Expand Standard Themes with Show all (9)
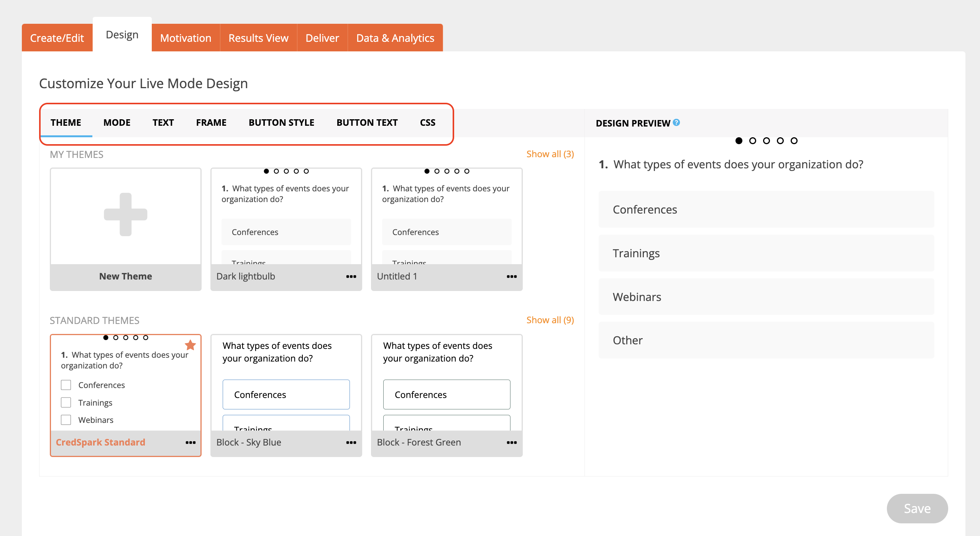This screenshot has height=536, width=980. point(550,320)
